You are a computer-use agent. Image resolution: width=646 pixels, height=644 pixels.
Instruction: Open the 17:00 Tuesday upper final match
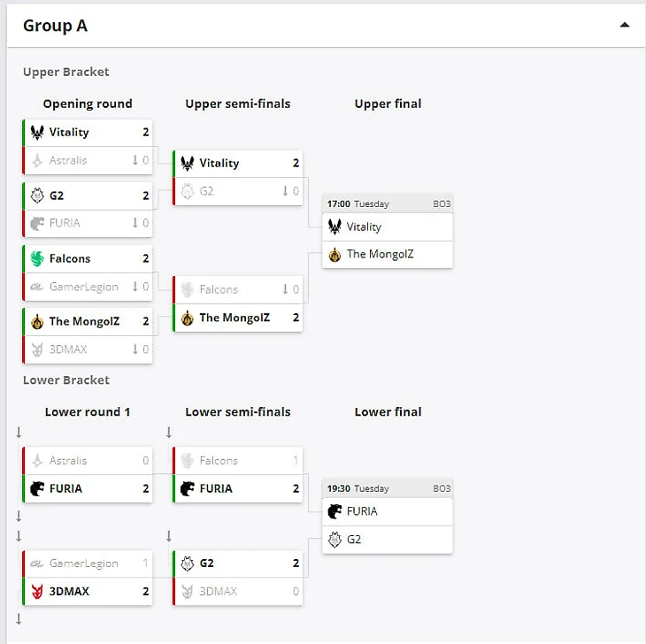388,203
